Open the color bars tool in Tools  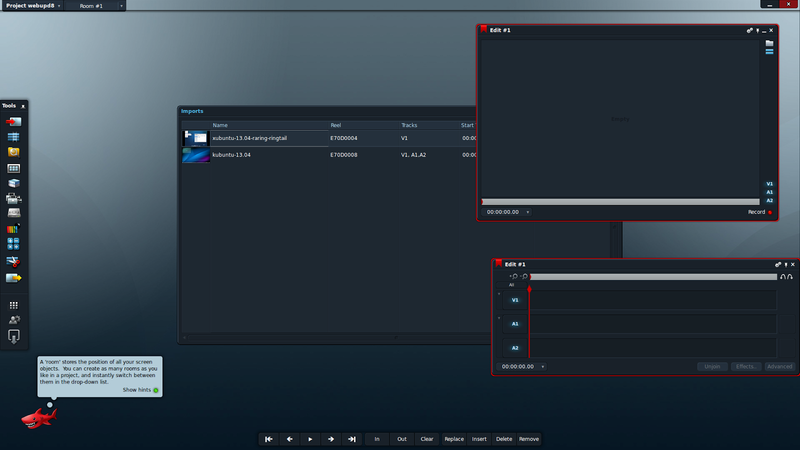pos(13,229)
